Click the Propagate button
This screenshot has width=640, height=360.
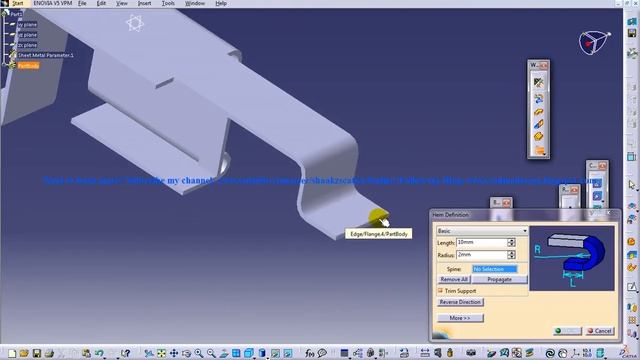[500, 279]
